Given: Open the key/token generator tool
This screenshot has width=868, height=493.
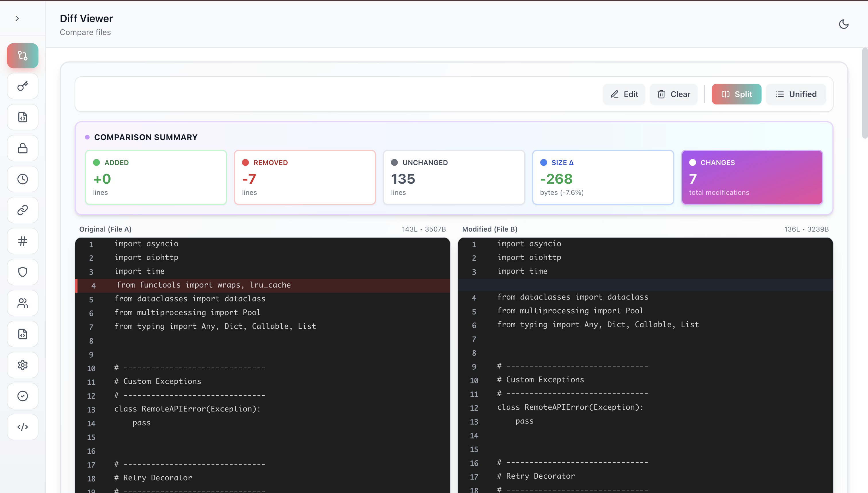Looking at the screenshot, I should tap(22, 86).
